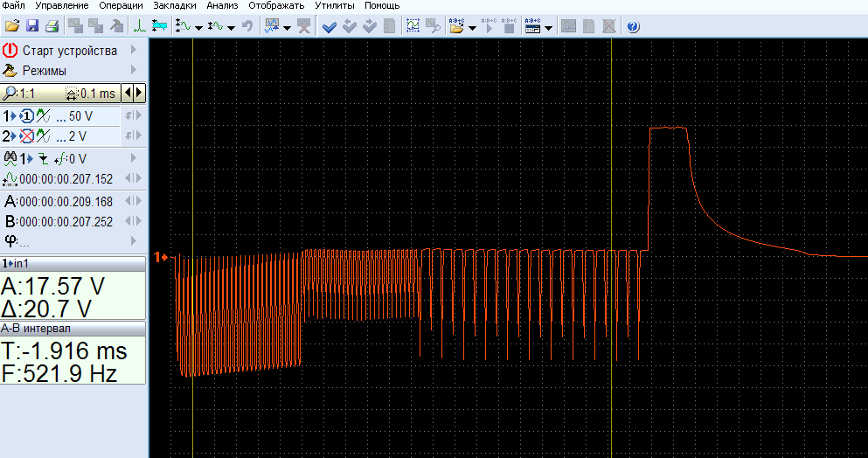The image size is (868, 458).
Task: Adjust cursor A time with its arrows
Action: (x=134, y=200)
